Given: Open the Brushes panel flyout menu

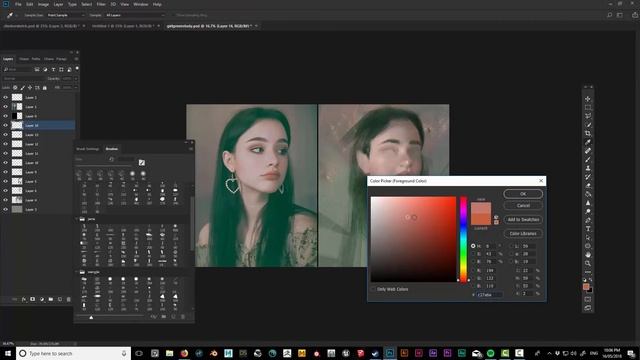Looking at the screenshot, I should pyautogui.click(x=191, y=149).
